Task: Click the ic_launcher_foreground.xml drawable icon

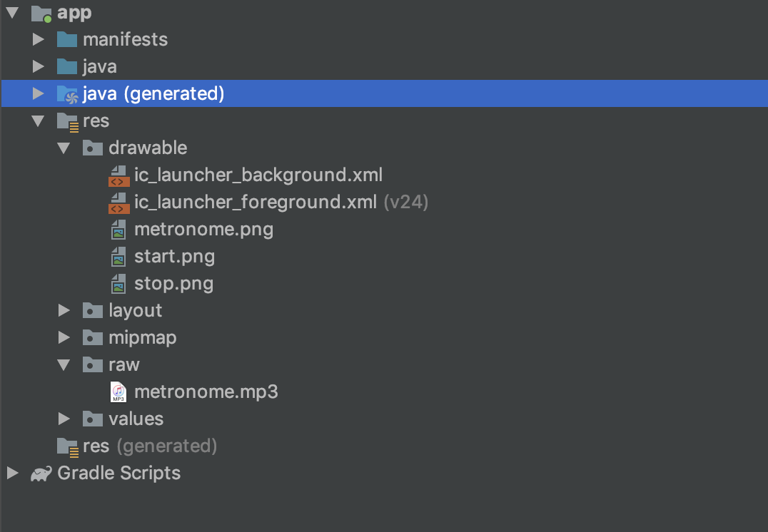Action: pyautogui.click(x=118, y=202)
